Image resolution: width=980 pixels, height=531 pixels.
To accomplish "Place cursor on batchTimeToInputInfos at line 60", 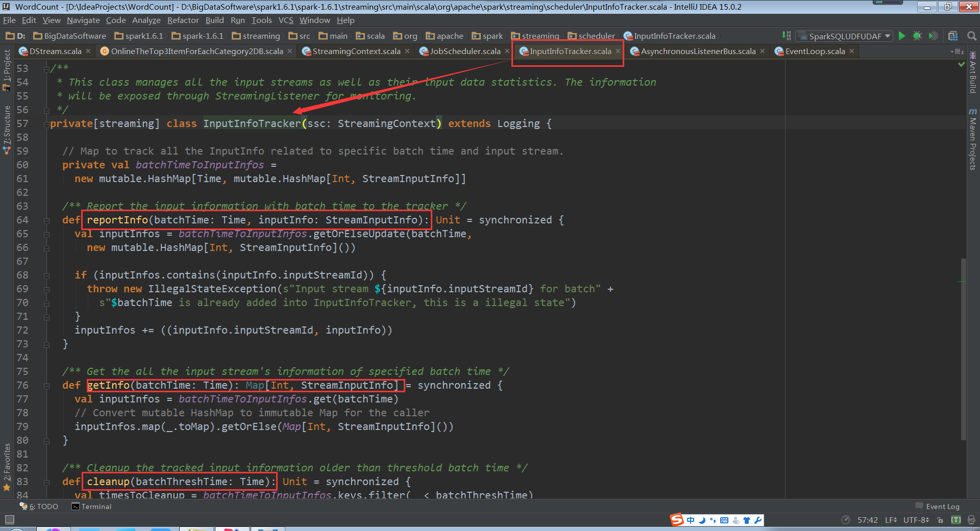I will click(x=200, y=165).
